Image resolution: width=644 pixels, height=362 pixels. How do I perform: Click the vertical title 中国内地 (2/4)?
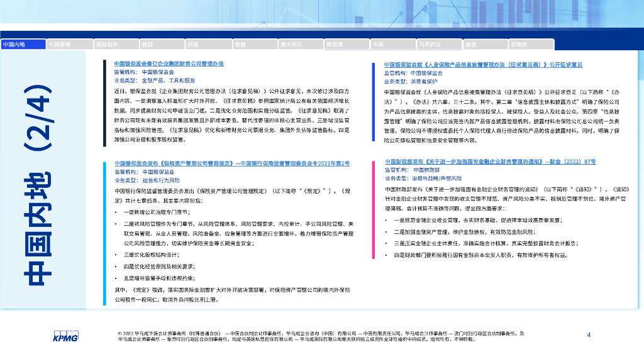point(38,185)
